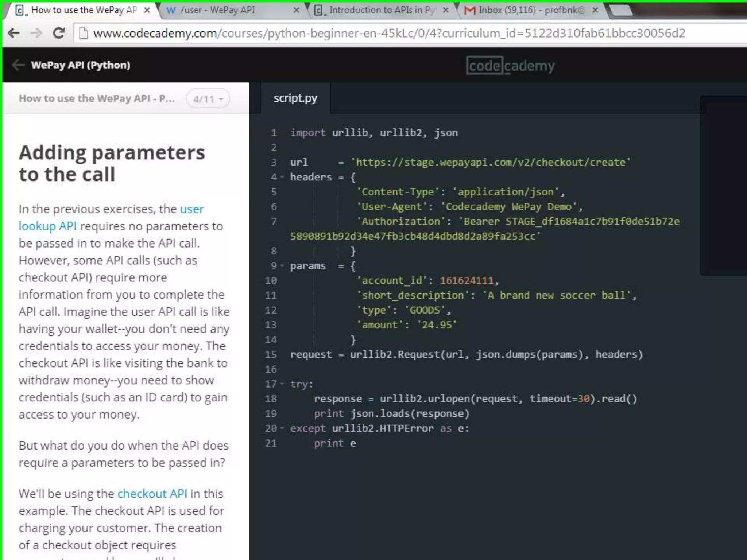Image resolution: width=747 pixels, height=560 pixels.
Task: Click the 'WePay API (Python)' course title
Action: (81, 65)
